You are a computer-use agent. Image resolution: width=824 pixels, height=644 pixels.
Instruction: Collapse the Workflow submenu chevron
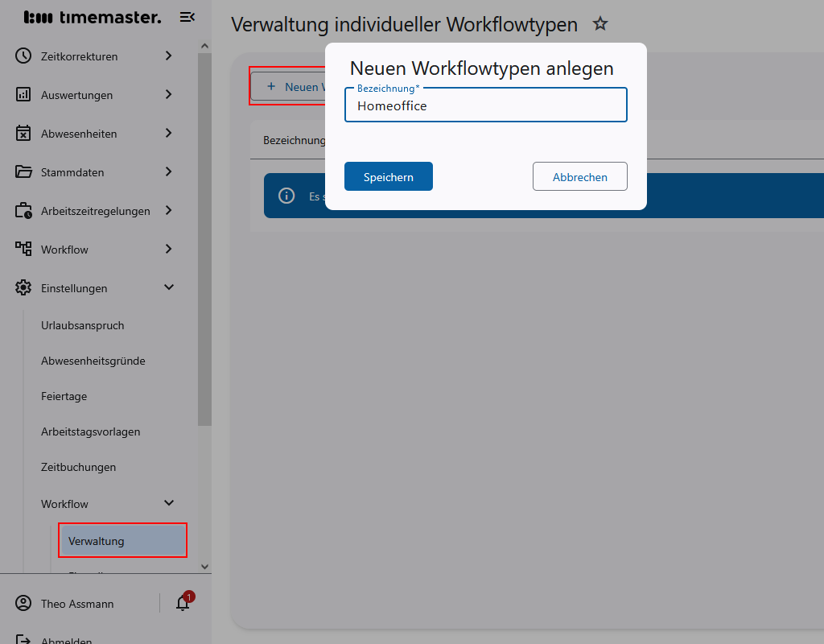coord(168,502)
